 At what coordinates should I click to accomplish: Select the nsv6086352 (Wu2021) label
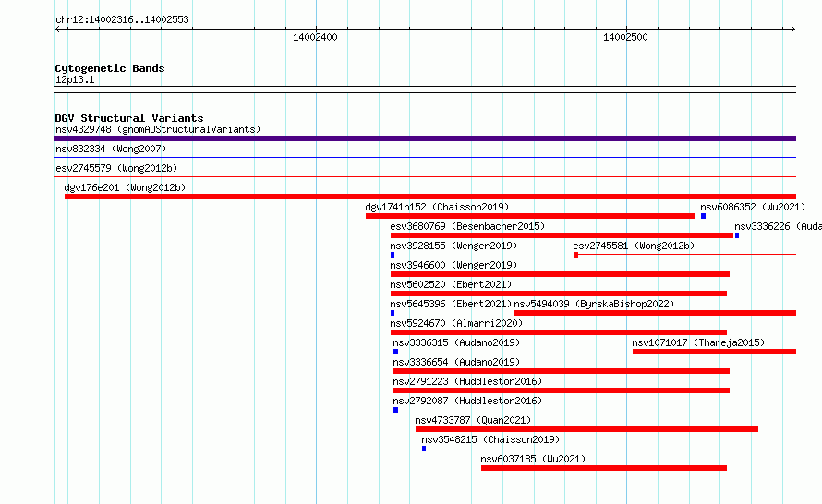pyautogui.click(x=753, y=207)
